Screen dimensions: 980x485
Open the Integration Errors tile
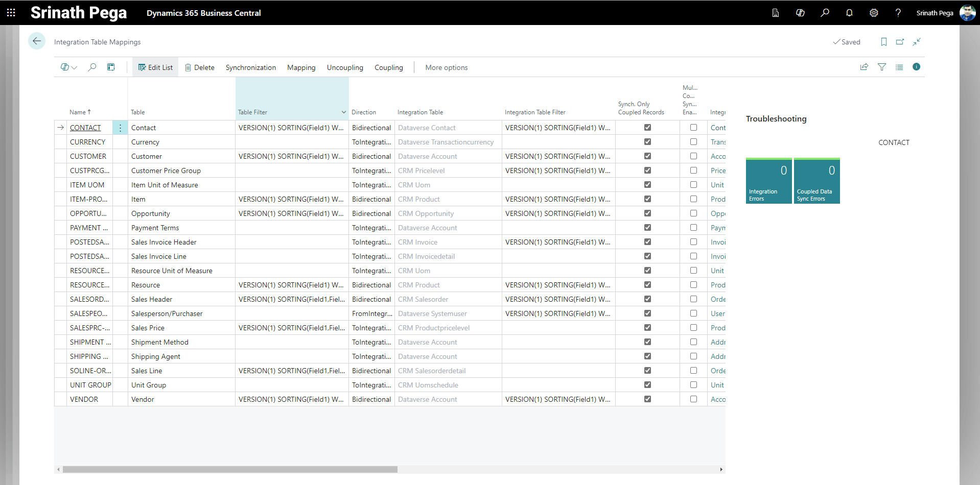[x=768, y=181]
